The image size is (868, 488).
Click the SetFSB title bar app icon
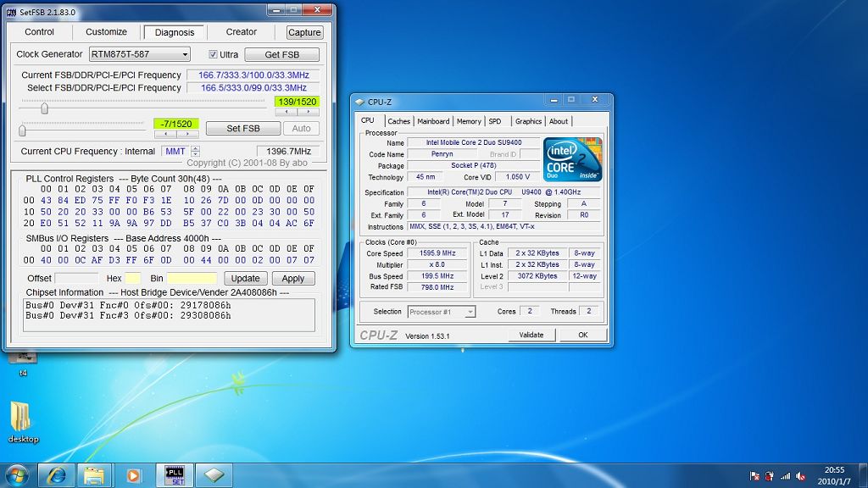(11, 12)
